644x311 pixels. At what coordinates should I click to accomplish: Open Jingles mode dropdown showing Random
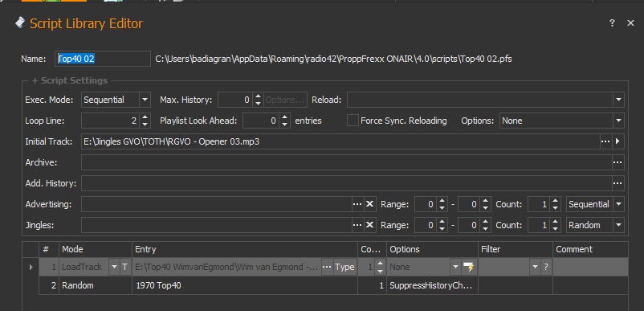(618, 225)
